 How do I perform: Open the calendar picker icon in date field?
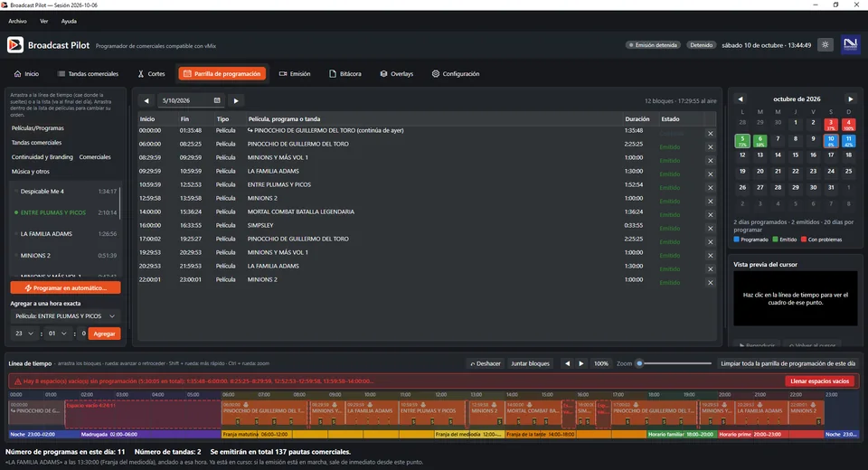(x=217, y=100)
